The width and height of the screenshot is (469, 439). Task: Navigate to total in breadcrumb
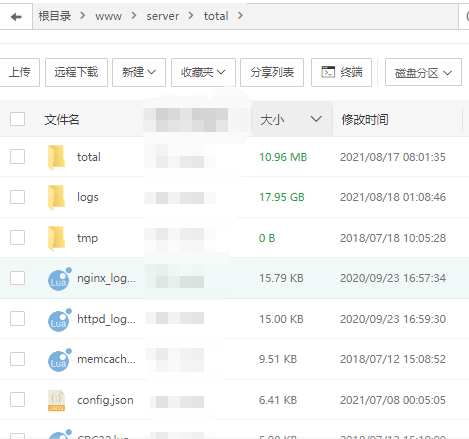point(216,16)
